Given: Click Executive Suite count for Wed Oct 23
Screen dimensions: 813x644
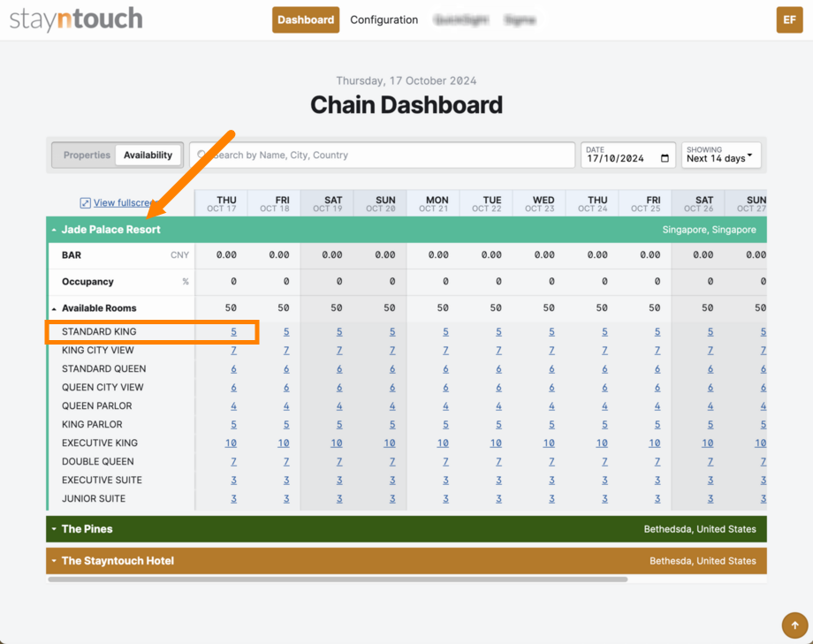Looking at the screenshot, I should pos(551,481).
